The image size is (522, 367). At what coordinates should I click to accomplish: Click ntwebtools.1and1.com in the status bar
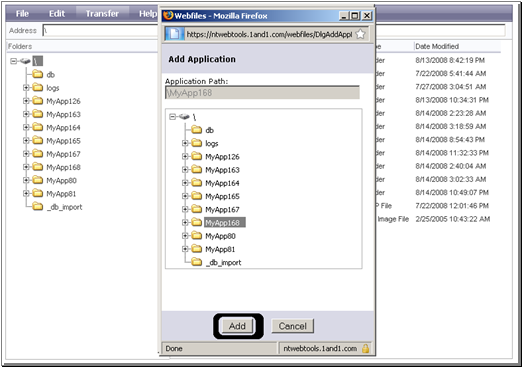tap(320, 348)
